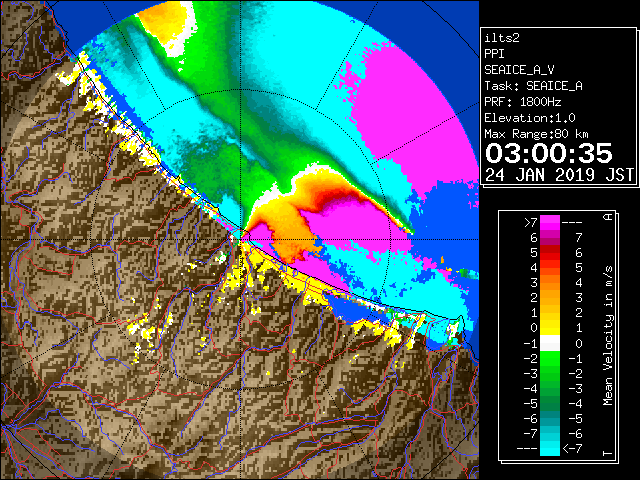Pick the white zero-velocity legend swatch
This screenshot has height=480, width=640.
550,343
